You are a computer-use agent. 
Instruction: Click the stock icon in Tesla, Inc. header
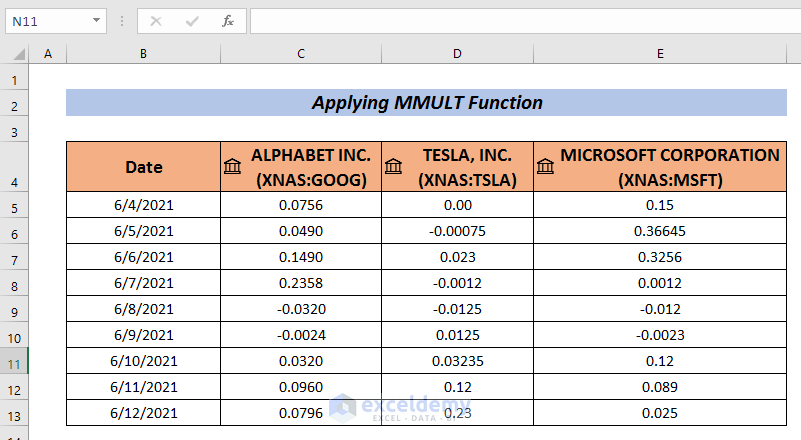click(393, 167)
